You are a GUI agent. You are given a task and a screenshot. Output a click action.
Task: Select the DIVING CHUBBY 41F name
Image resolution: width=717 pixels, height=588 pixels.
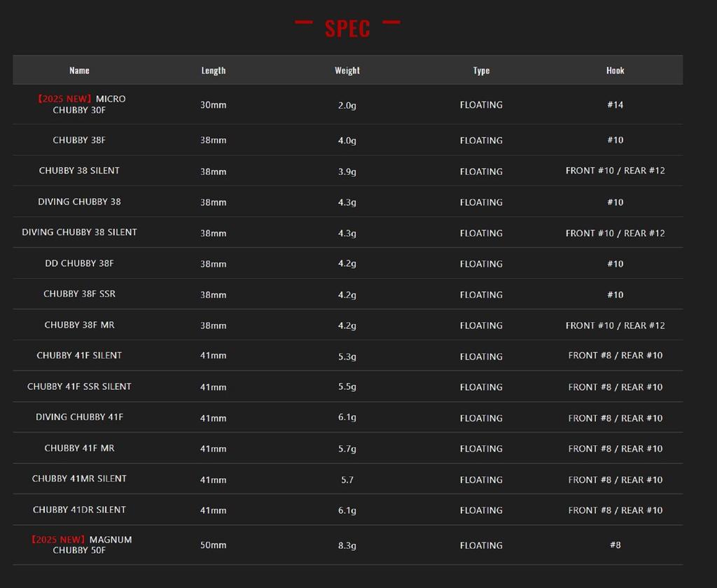coord(79,417)
